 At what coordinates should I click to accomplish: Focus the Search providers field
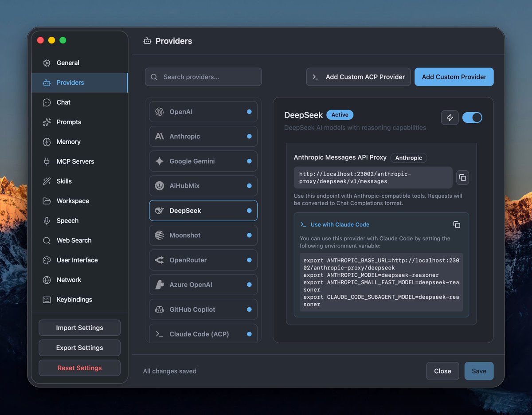pyautogui.click(x=203, y=77)
